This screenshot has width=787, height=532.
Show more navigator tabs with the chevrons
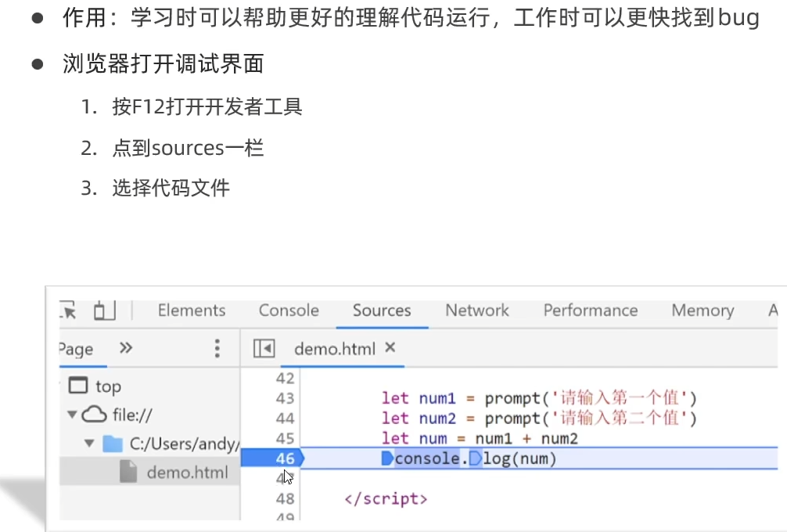[x=125, y=348]
